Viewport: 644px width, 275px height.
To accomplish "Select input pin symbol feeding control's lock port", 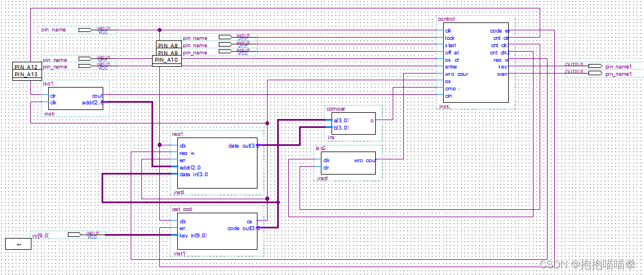I will pyautogui.click(x=226, y=38).
